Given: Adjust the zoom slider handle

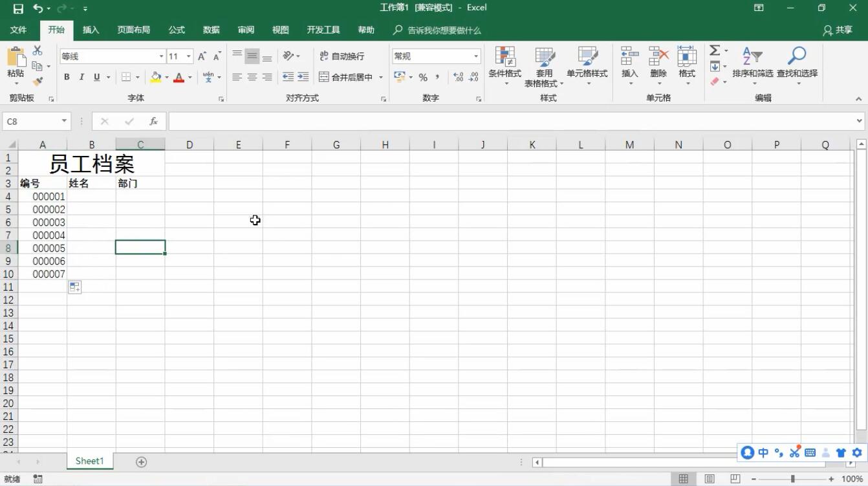Looking at the screenshot, I should click(x=792, y=479).
